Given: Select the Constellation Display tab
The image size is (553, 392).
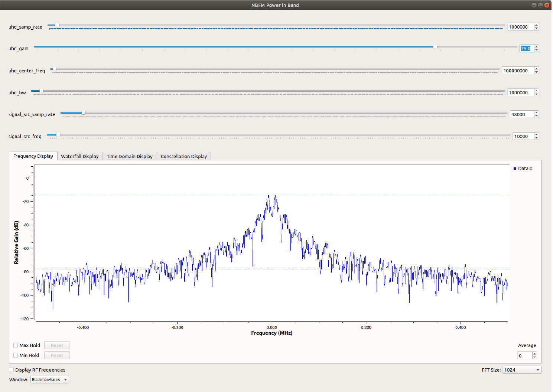Looking at the screenshot, I should (184, 156).
